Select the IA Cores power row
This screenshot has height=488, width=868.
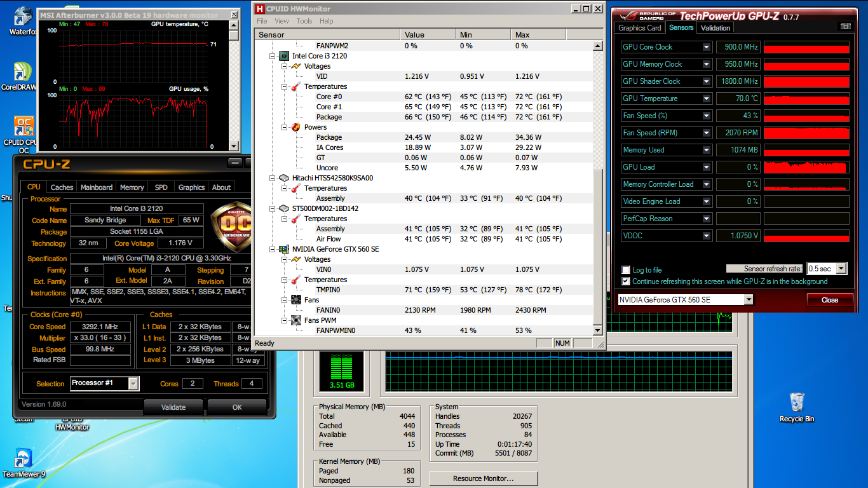coord(424,147)
